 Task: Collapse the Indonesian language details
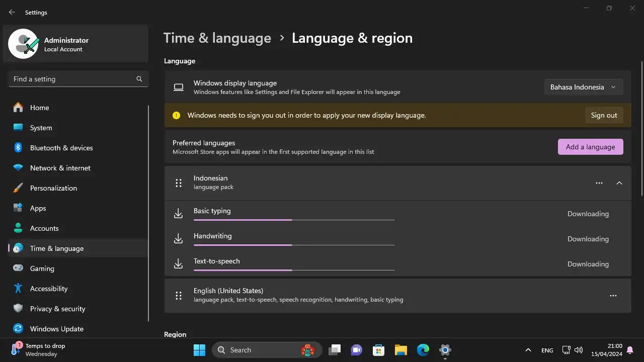click(x=619, y=183)
